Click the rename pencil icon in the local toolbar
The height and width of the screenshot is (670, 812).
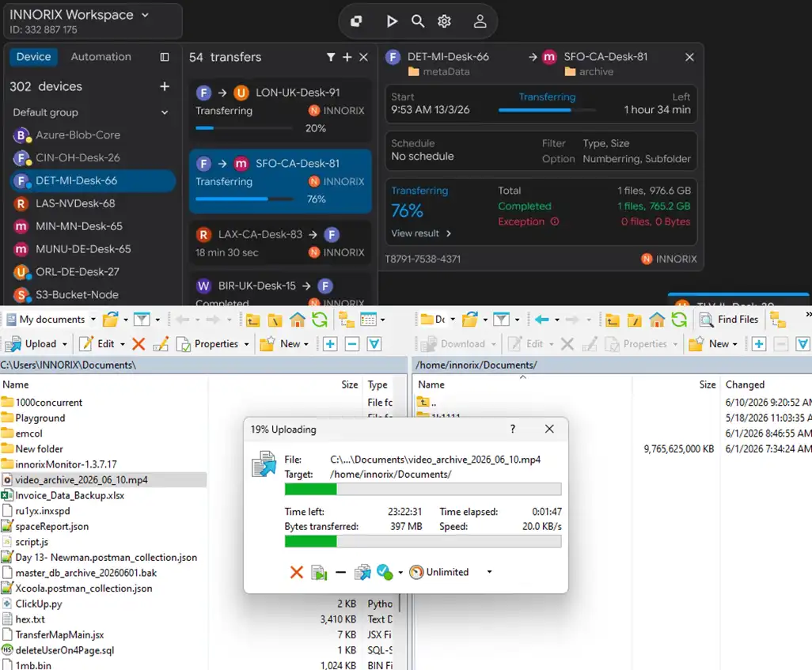click(161, 344)
